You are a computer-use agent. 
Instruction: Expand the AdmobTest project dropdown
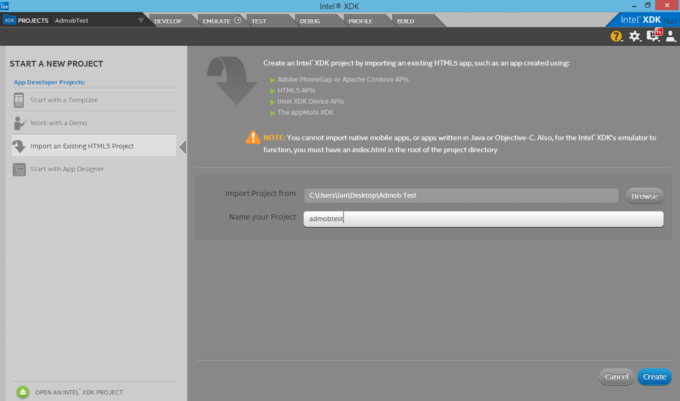141,20
